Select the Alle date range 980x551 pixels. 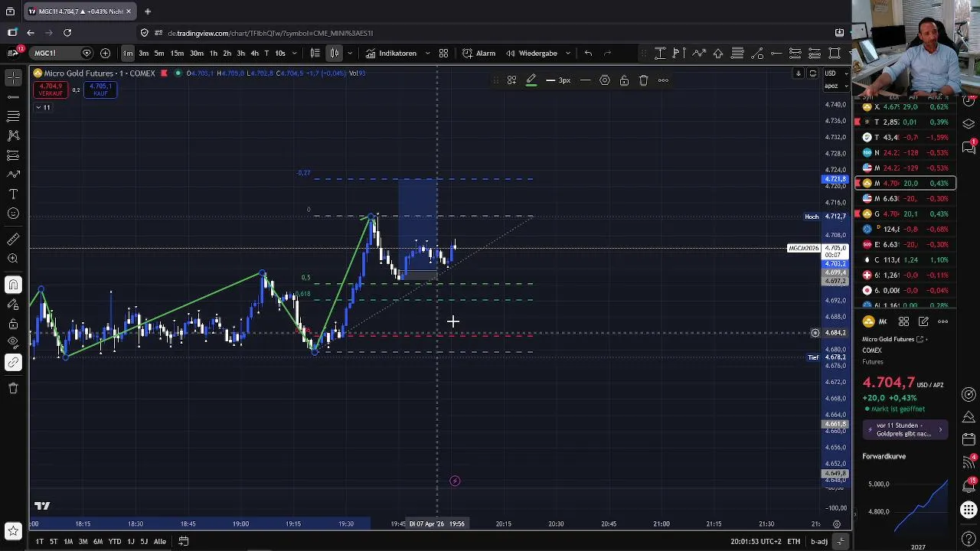(159, 541)
